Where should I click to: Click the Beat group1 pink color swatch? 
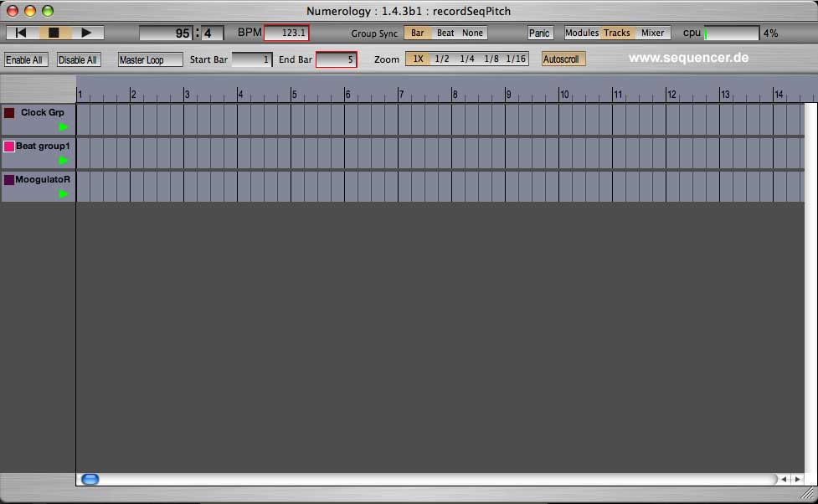click(9, 146)
